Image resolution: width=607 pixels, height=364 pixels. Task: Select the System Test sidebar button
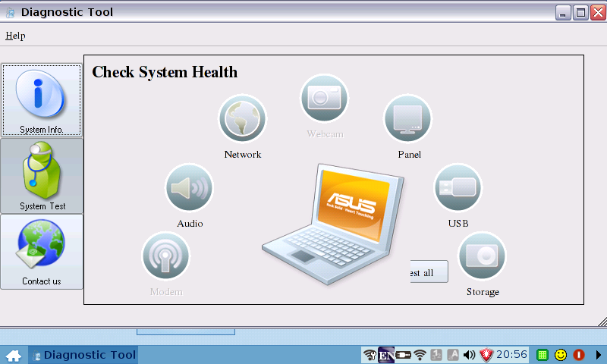[x=42, y=176]
